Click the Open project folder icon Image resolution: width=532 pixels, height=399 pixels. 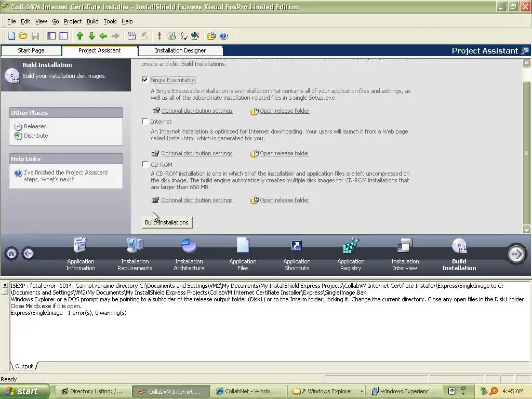23,36
